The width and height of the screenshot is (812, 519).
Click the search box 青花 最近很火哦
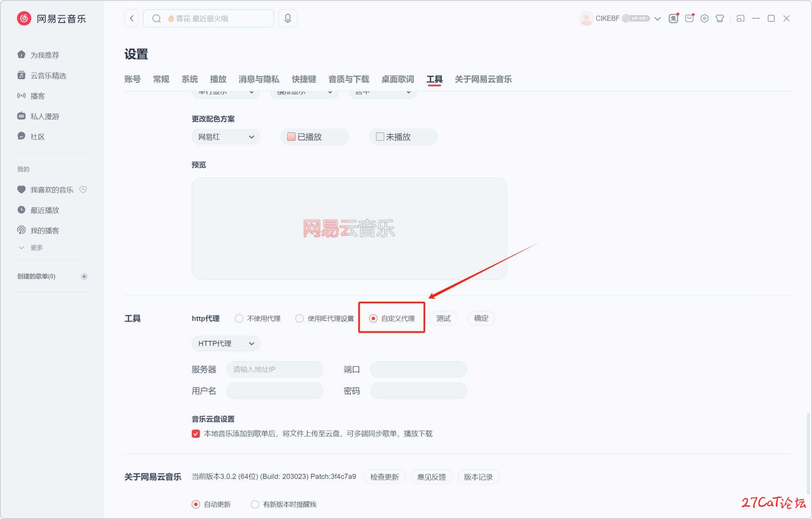pyautogui.click(x=209, y=19)
